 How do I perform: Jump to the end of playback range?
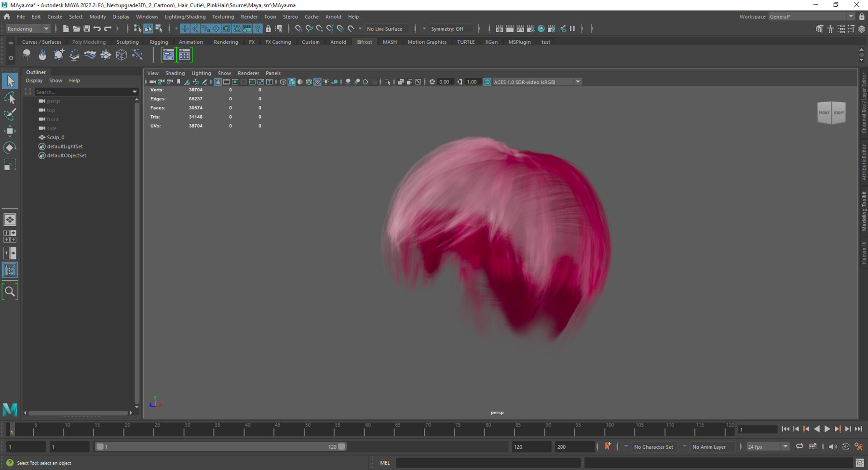pyautogui.click(x=858, y=429)
